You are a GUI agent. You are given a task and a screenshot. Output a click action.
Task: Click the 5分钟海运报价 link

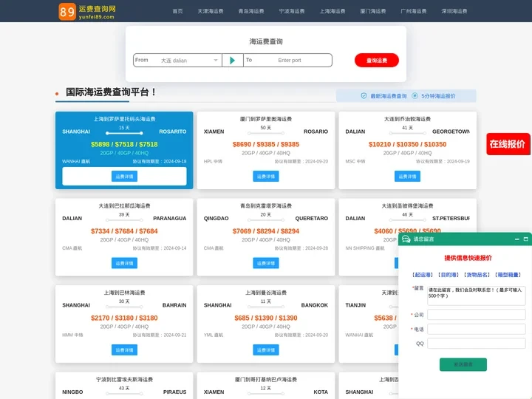(438, 96)
